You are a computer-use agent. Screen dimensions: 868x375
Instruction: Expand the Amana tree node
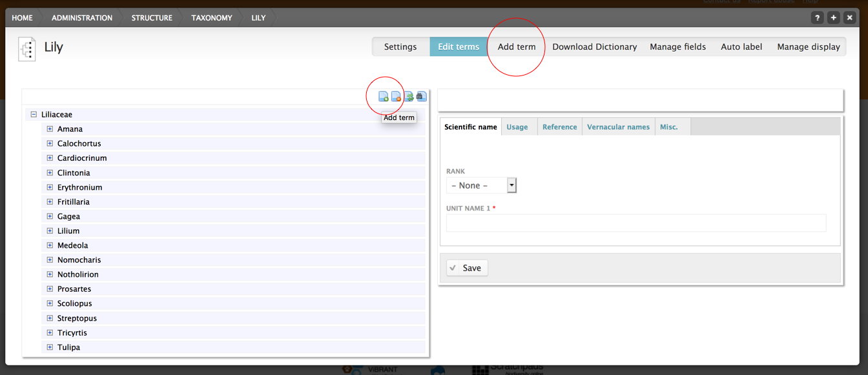coord(50,129)
